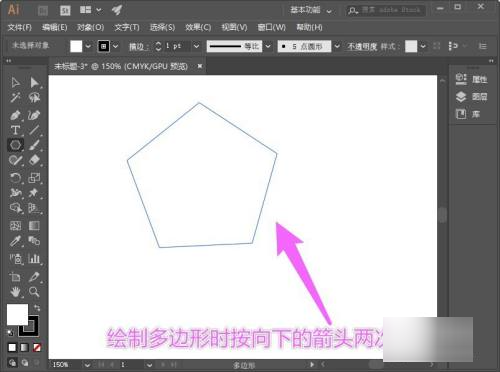Open the 编辑(E) menu
The image size is (500, 372).
pos(55,27)
